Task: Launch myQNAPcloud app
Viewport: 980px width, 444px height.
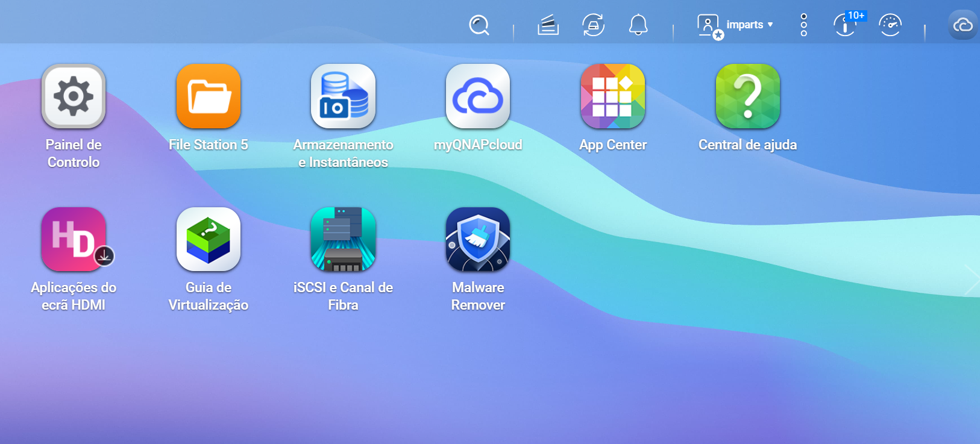Action: [x=478, y=96]
